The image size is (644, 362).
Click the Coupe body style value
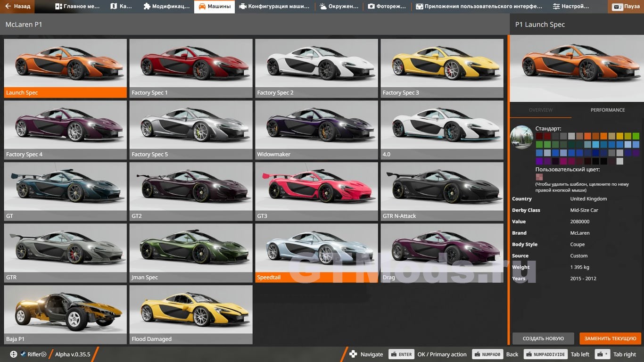[578, 244]
